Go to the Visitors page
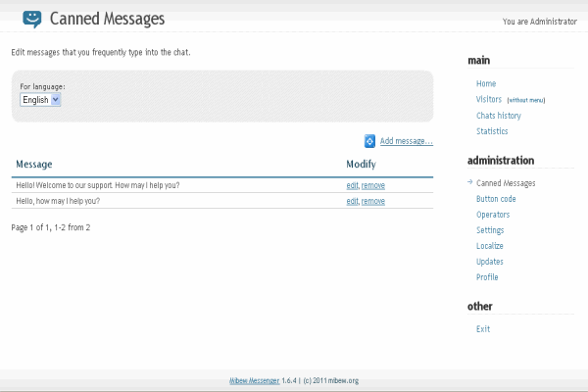588x392 pixels. [489, 99]
